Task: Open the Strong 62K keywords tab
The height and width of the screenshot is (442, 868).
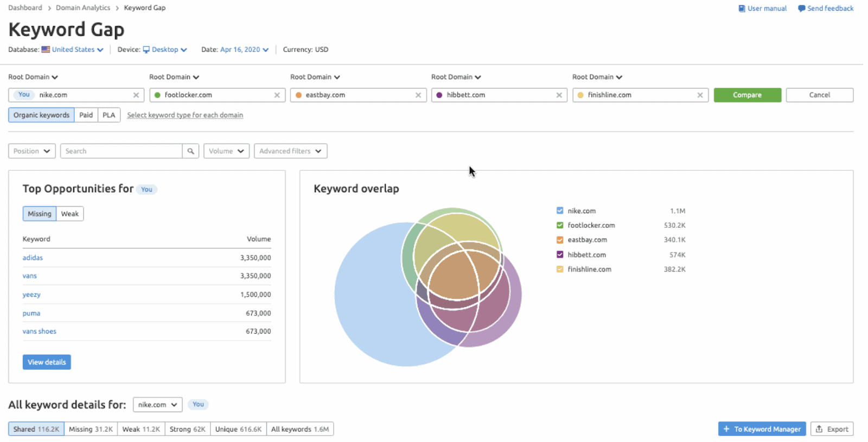Action: [x=188, y=429]
